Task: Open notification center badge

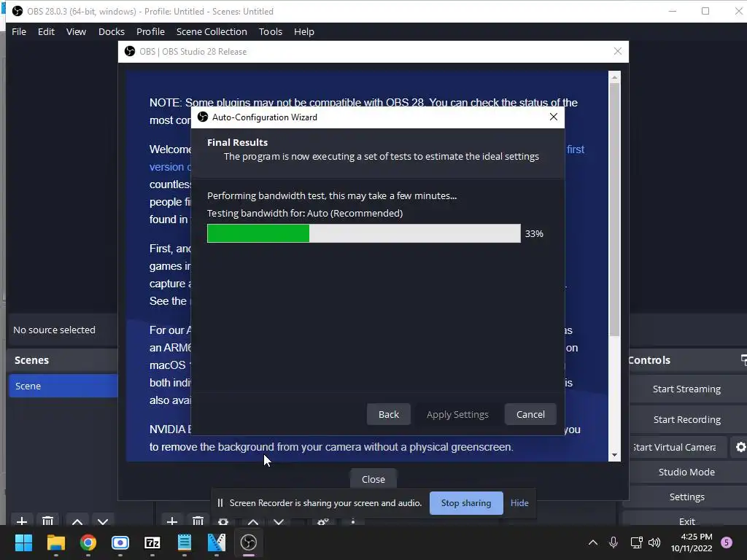Action: pyautogui.click(x=727, y=542)
